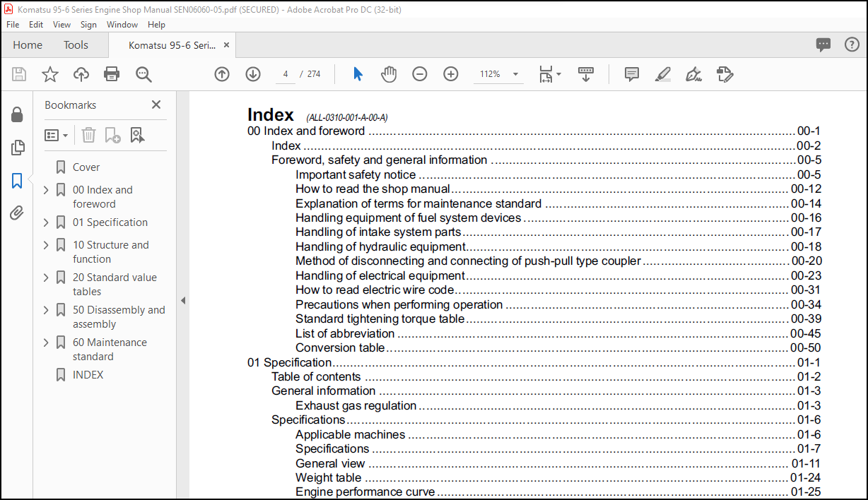Click the upload to cloud icon
Viewport: 868px width, 500px height.
(x=81, y=74)
